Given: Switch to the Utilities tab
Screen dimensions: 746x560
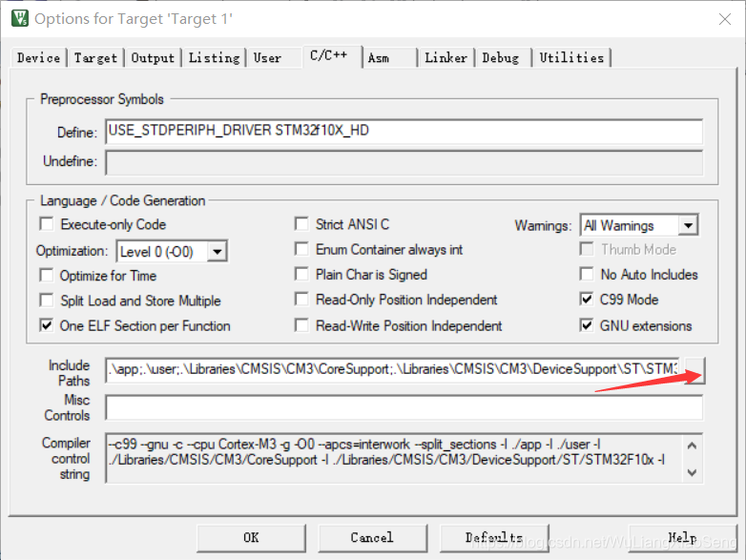Looking at the screenshot, I should (571, 58).
